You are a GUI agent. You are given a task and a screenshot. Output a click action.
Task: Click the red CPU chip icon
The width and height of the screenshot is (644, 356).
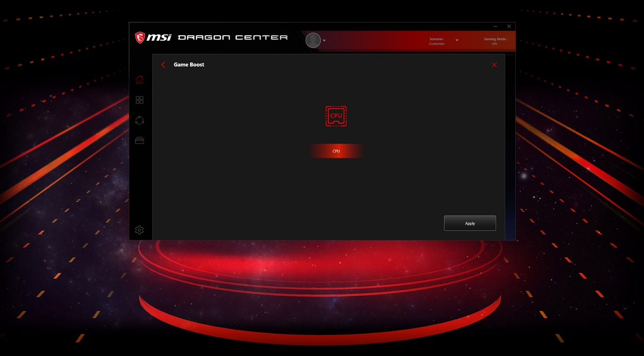[x=336, y=116]
